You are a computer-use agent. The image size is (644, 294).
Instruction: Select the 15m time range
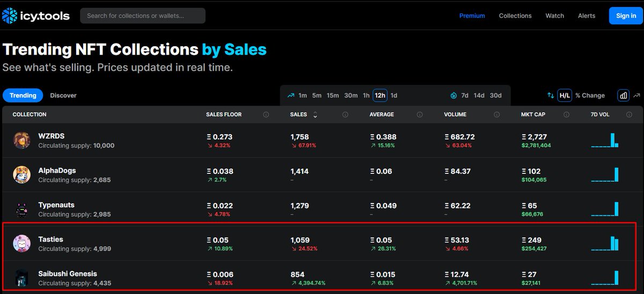click(333, 95)
